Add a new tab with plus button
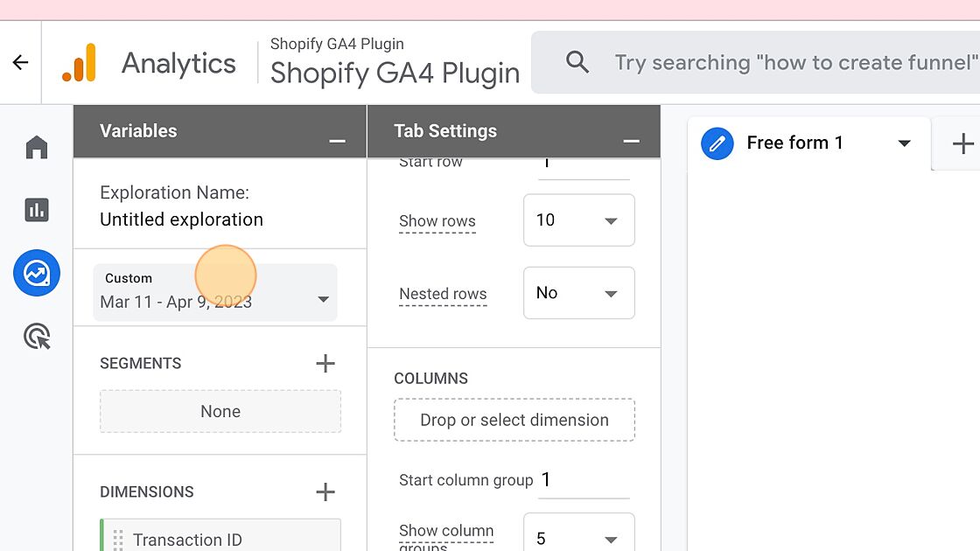The width and height of the screenshot is (980, 551). click(x=962, y=143)
